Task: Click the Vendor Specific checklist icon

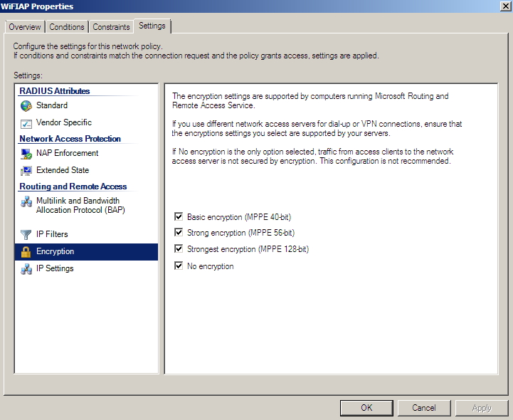Action: tap(26, 123)
